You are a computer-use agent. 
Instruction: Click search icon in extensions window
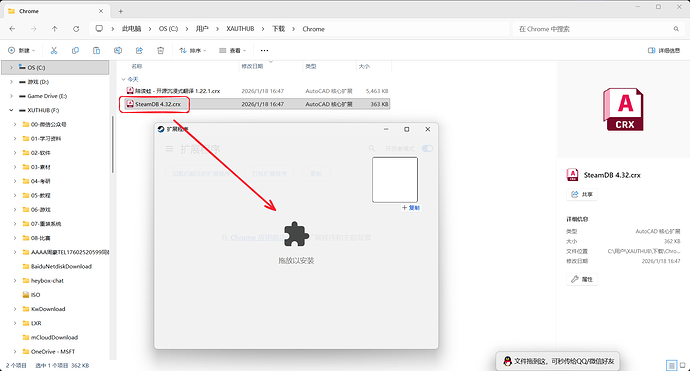click(372, 149)
